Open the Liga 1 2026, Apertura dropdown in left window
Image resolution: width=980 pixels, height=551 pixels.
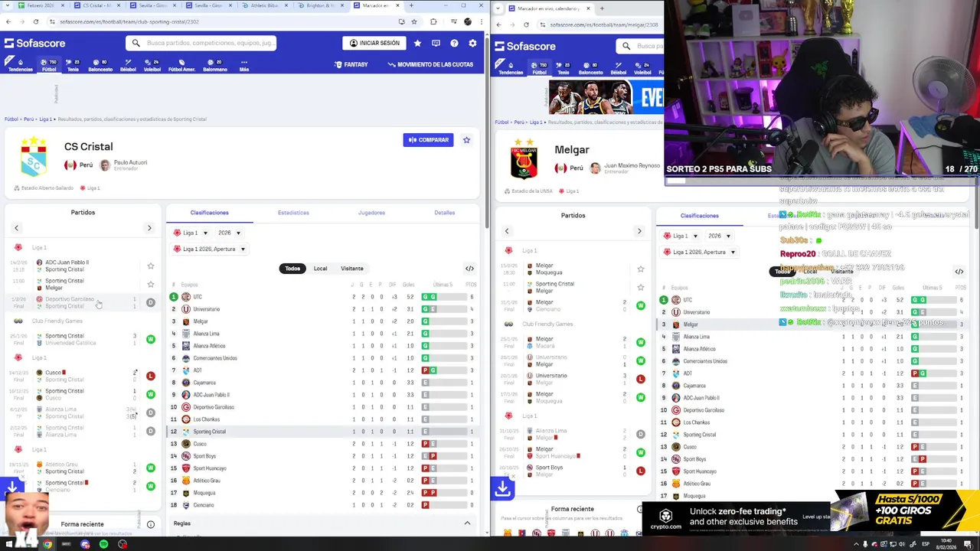tap(209, 249)
